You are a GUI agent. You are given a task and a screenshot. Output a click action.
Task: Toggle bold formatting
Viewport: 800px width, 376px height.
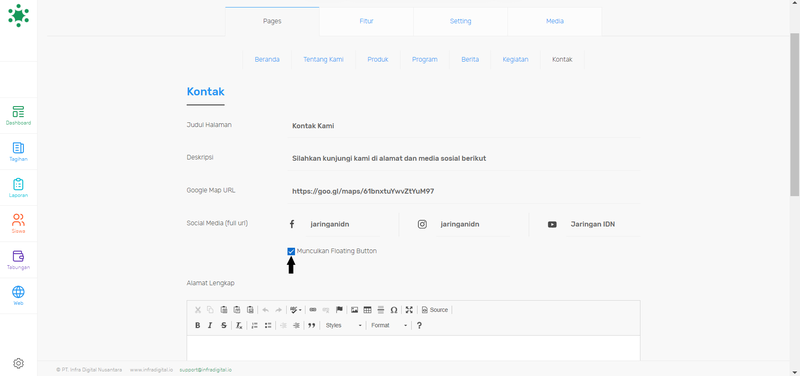coord(198,325)
